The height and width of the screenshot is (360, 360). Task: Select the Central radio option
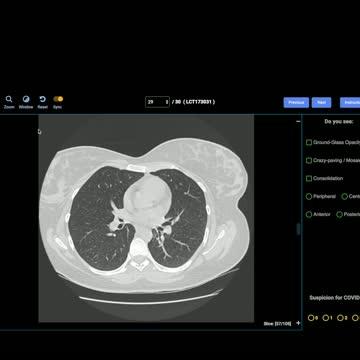[x=345, y=196]
